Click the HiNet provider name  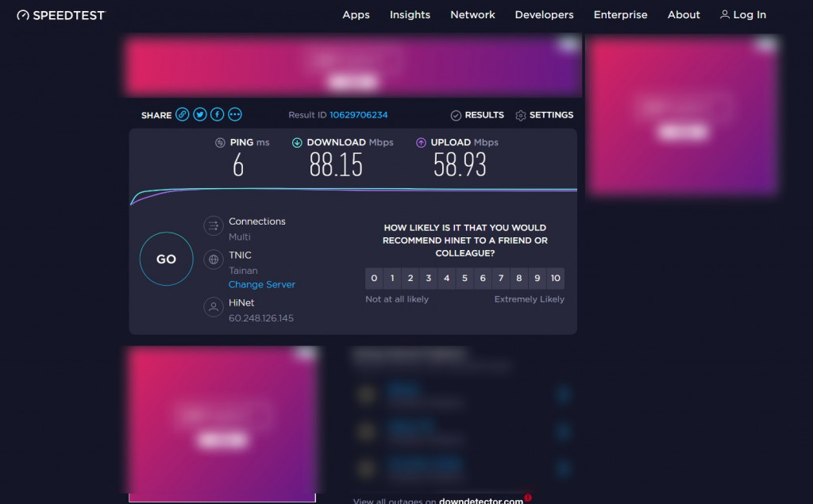point(241,303)
